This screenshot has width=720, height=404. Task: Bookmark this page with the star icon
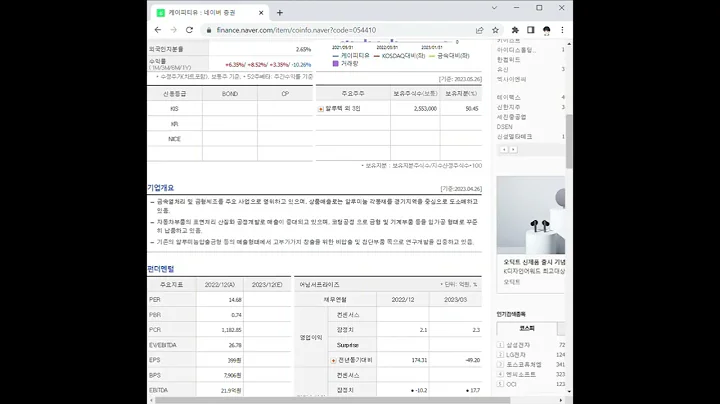point(495,30)
